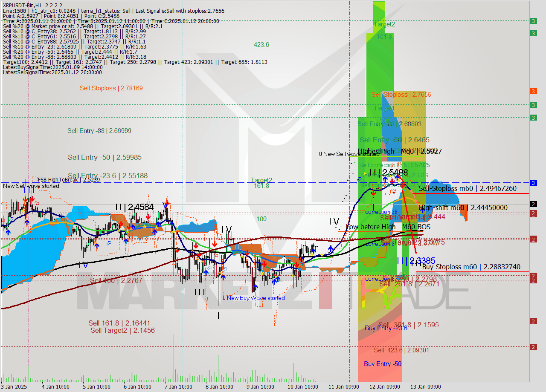Click the XRPUSDT-Bin,H1 chart title

[32, 5]
